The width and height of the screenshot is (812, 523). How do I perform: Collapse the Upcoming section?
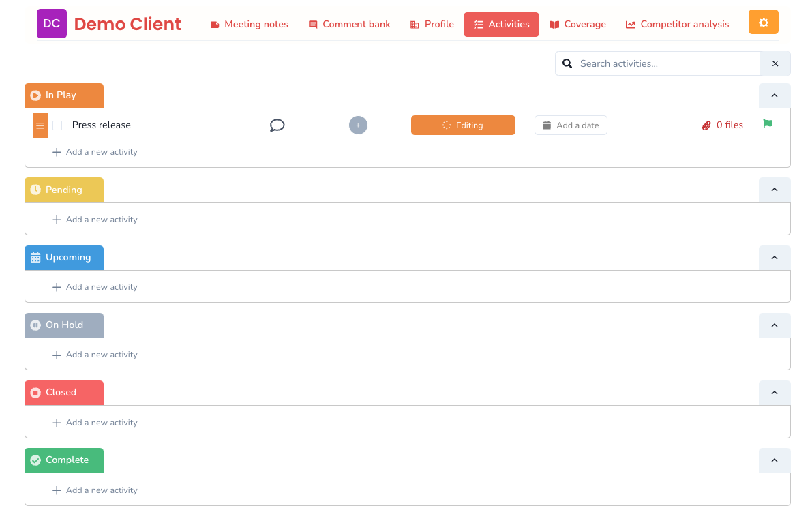[x=775, y=258]
